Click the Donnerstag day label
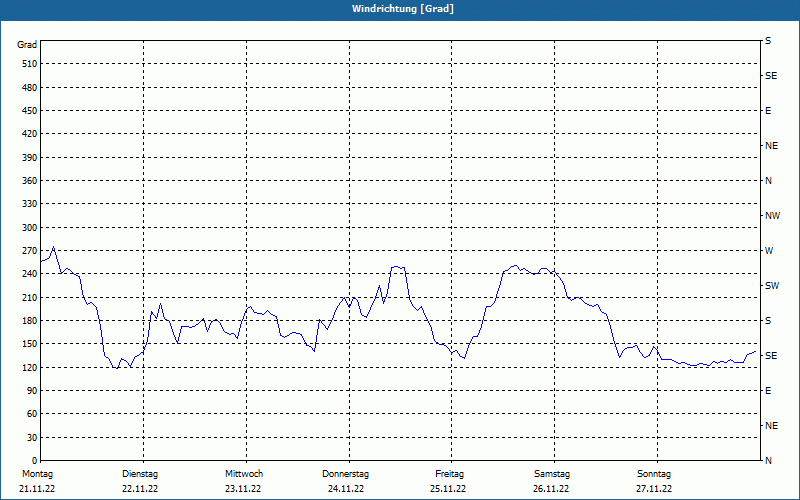This screenshot has height=500, width=800. [x=345, y=474]
